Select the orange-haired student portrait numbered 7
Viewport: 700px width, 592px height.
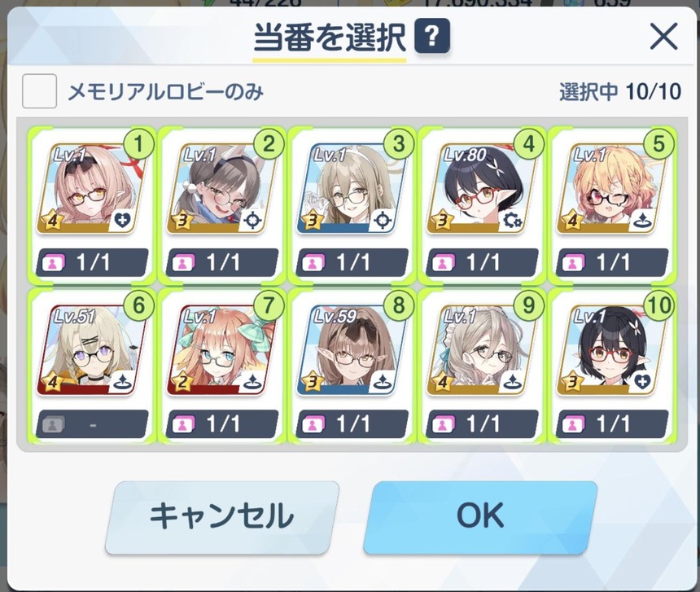221,351
